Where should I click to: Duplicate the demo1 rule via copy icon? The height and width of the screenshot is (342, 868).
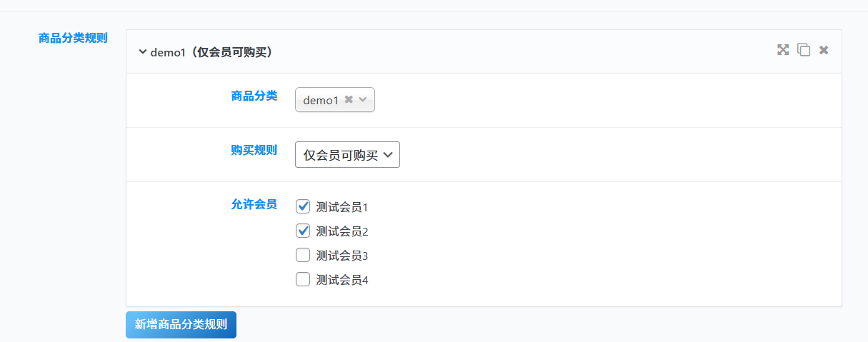click(804, 50)
